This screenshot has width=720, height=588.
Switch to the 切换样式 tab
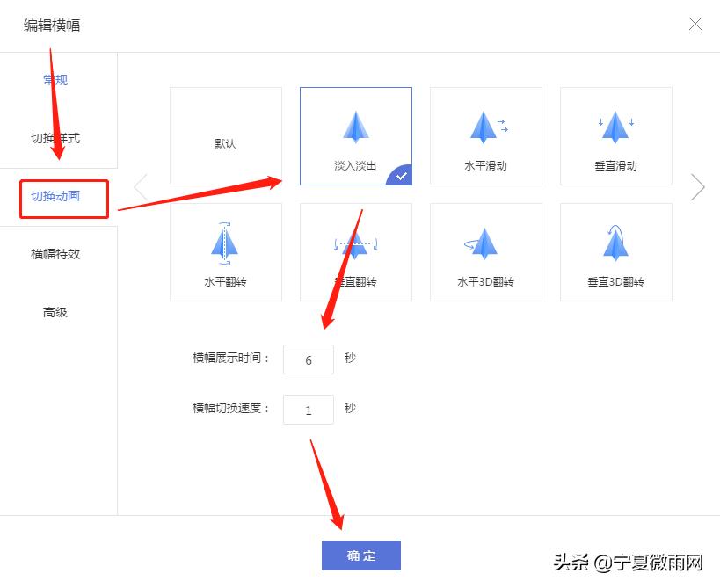coord(55,136)
